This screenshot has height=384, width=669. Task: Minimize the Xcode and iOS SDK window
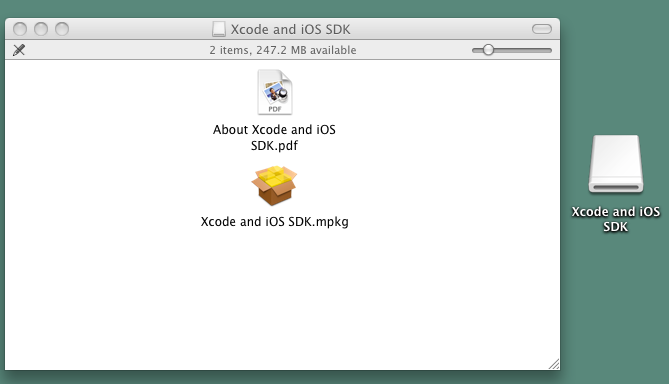point(41,29)
